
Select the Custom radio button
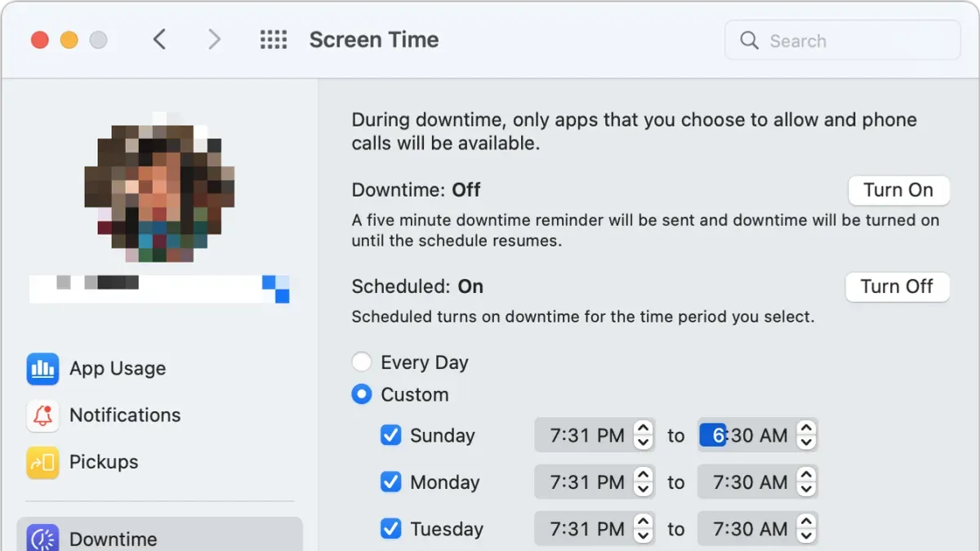click(x=361, y=394)
